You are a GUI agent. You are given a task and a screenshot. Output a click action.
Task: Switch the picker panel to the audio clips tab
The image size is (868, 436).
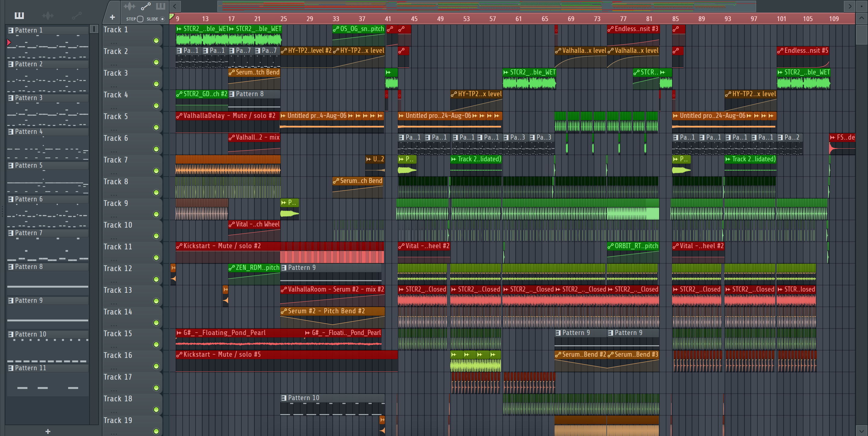click(48, 15)
